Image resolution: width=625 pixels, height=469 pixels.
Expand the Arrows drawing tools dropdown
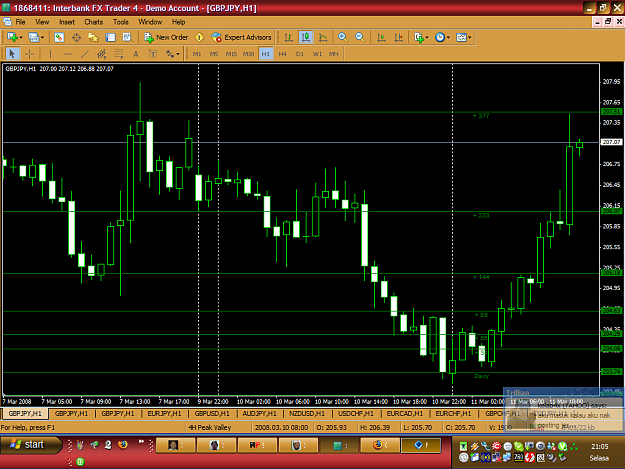tap(173, 53)
